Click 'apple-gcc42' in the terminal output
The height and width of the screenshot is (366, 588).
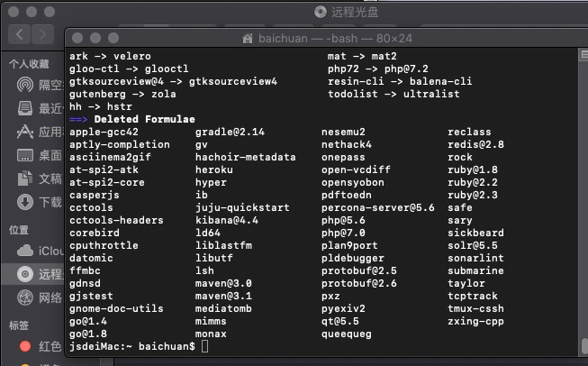[104, 133]
